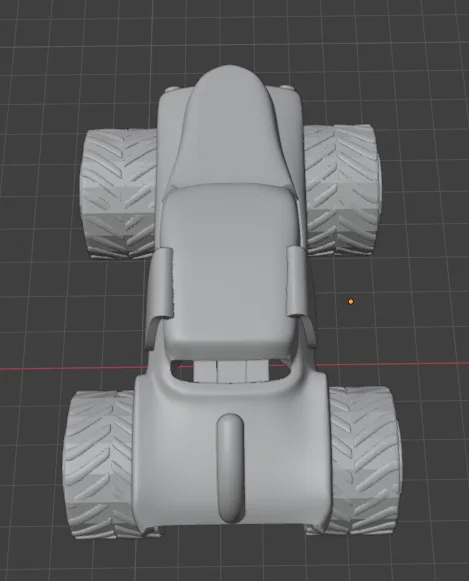469x581 pixels.
Task: Select the seat blocks behind the cab
Action: (x=231, y=371)
